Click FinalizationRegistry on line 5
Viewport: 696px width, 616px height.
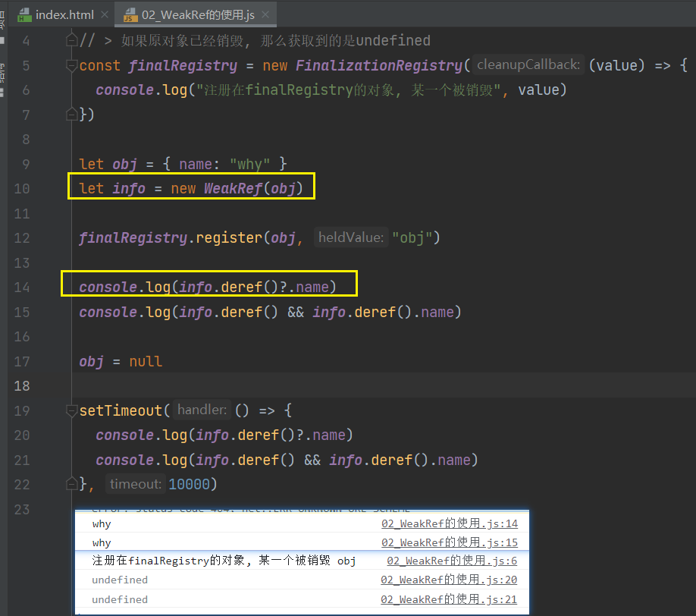click(379, 66)
